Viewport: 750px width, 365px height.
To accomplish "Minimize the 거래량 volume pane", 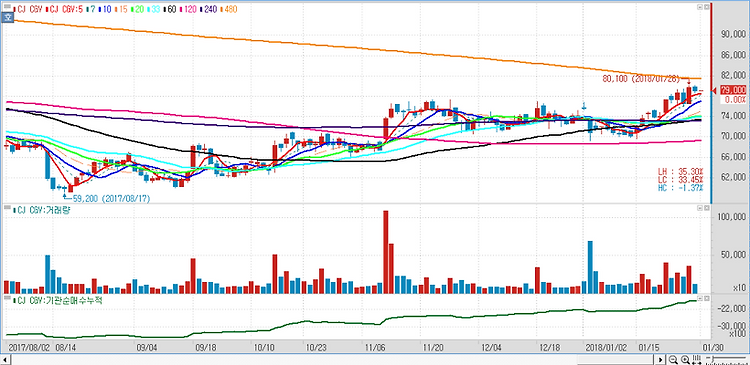I will (x=700, y=209).
